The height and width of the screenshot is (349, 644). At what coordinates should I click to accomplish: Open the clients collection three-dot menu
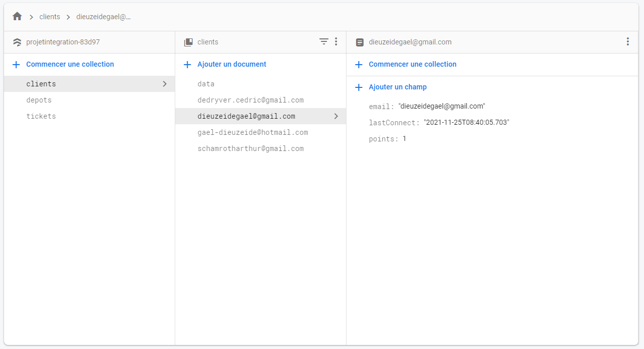click(x=336, y=41)
